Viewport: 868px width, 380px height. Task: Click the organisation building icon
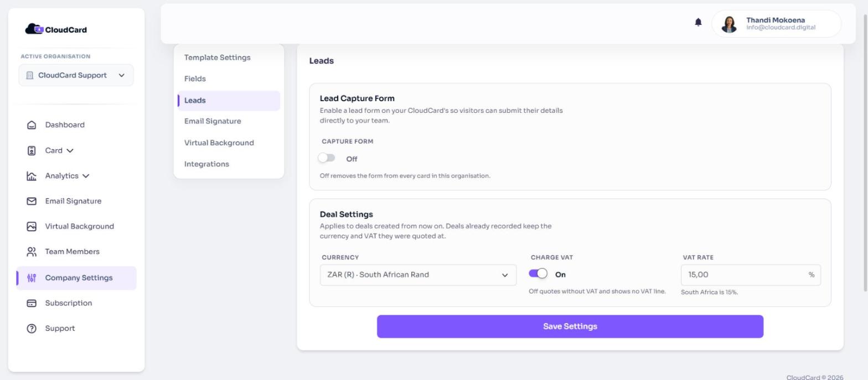[30, 75]
